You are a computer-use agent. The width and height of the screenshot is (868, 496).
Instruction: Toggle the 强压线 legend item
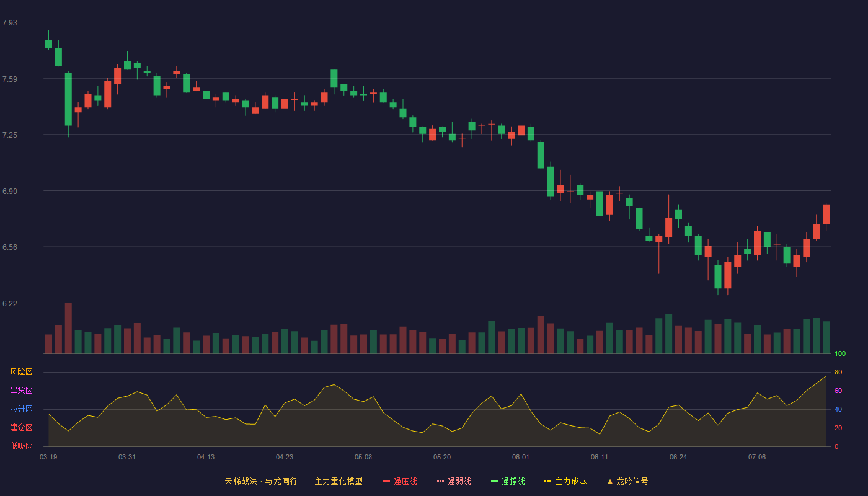[400, 481]
